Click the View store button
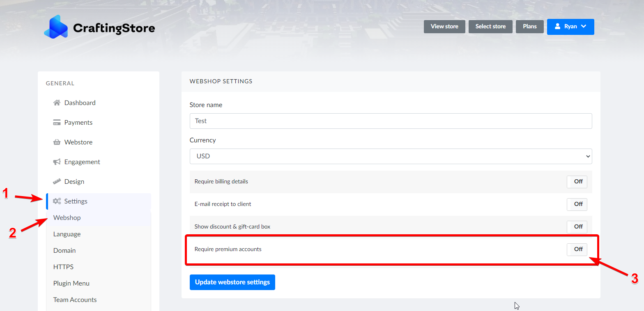644x311 pixels. click(x=444, y=26)
